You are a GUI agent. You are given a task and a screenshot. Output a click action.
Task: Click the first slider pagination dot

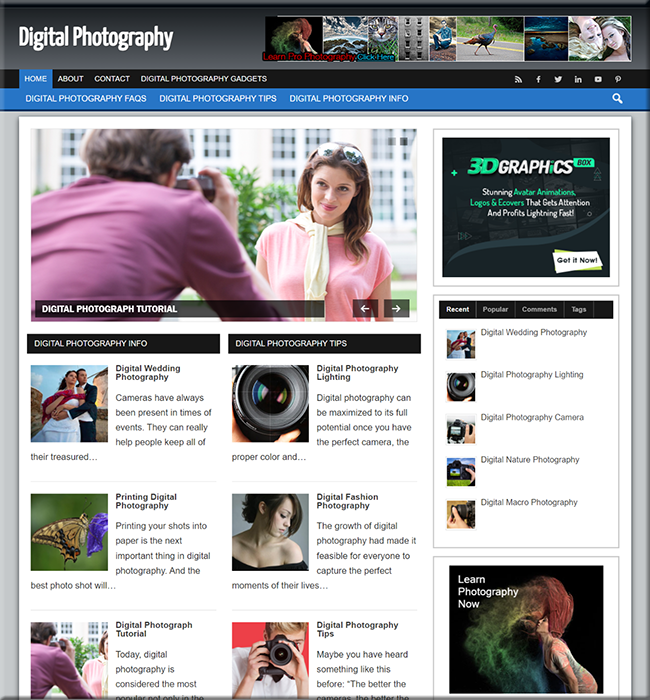[392, 142]
